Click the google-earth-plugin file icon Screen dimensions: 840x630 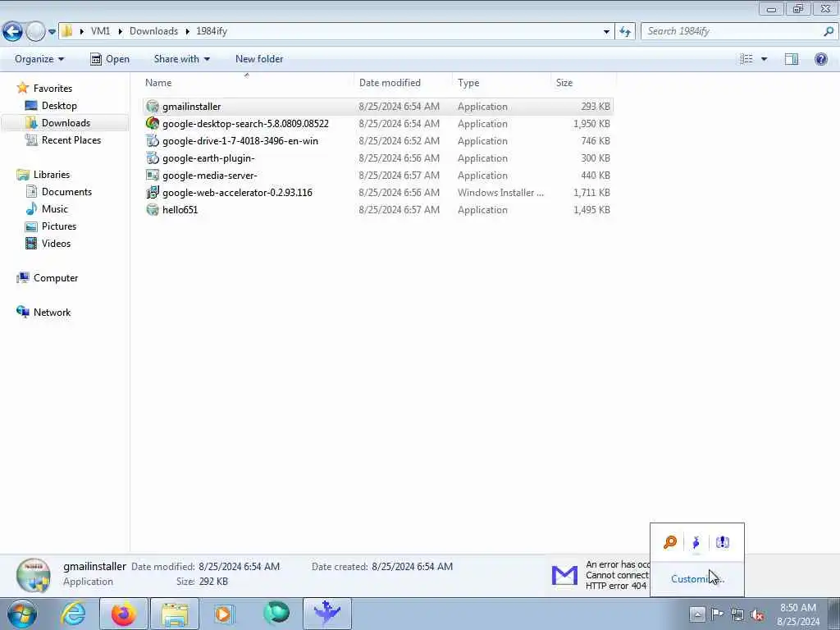pos(153,158)
